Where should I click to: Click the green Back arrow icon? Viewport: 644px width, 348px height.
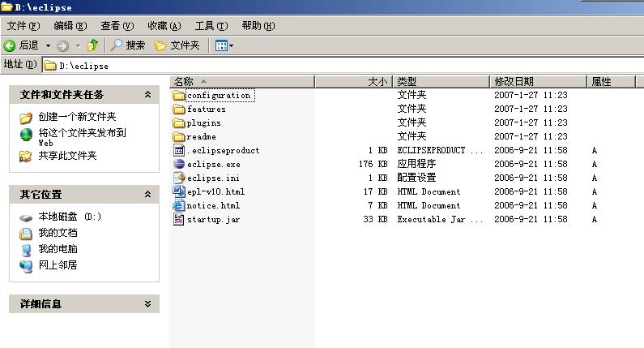click(9, 45)
